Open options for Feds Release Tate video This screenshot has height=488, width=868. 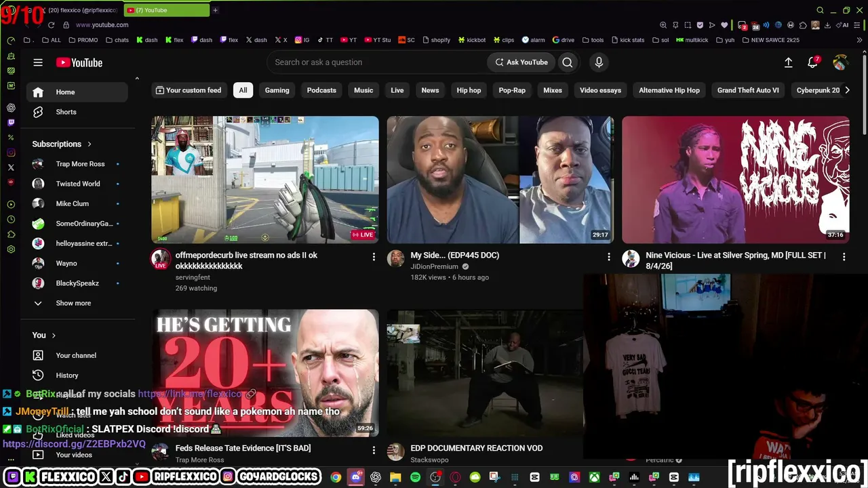pos(374,449)
